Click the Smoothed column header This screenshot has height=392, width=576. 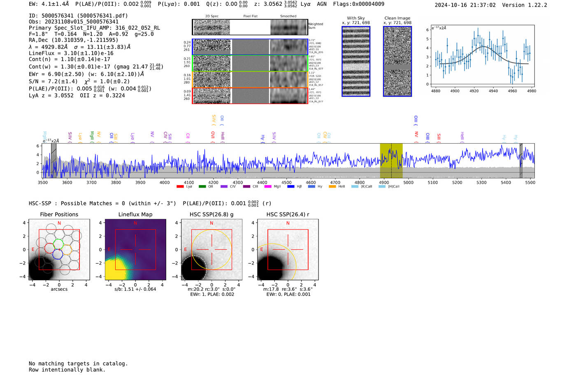click(288, 16)
